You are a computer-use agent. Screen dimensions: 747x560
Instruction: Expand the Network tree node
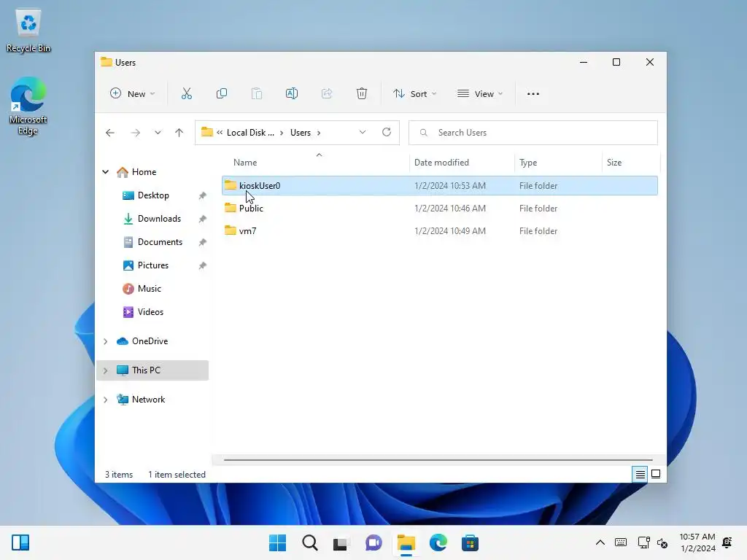[106, 400]
